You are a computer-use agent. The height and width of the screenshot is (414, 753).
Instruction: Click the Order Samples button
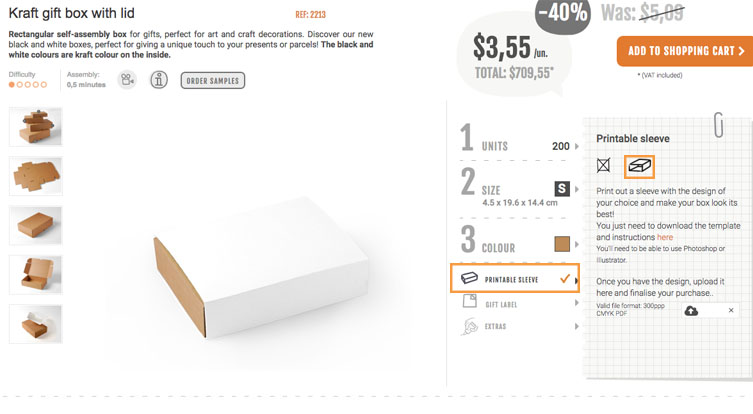pyautogui.click(x=213, y=81)
